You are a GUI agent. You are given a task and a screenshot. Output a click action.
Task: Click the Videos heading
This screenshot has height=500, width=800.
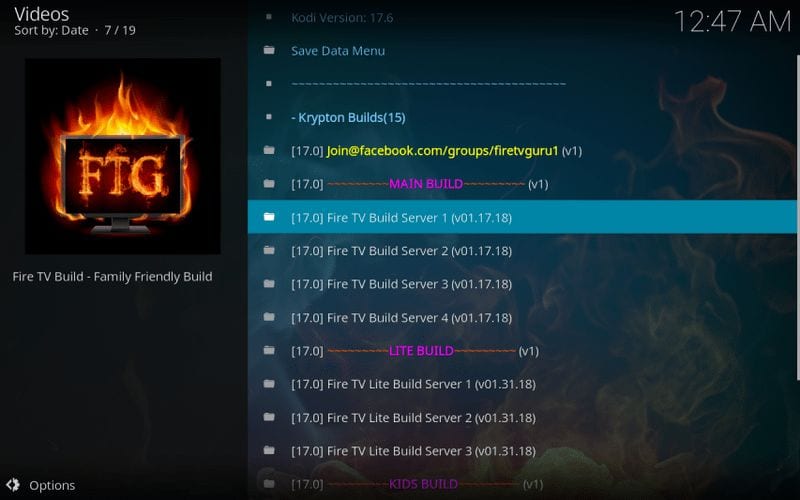point(41,14)
